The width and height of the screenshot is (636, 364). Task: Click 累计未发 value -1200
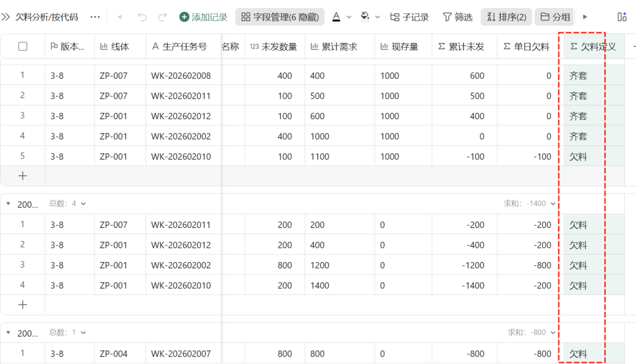[x=465, y=265]
